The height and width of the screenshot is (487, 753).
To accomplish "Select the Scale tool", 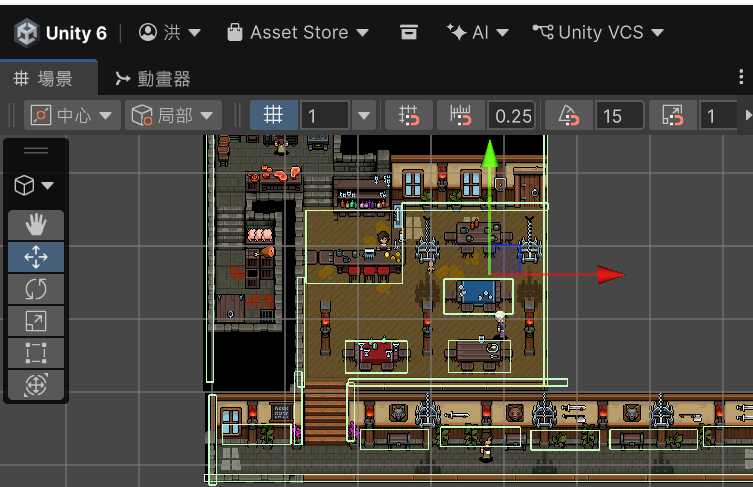I will 36,321.
